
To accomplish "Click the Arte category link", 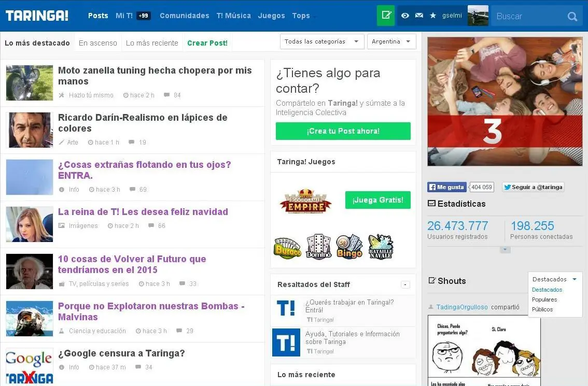I will tap(73, 142).
